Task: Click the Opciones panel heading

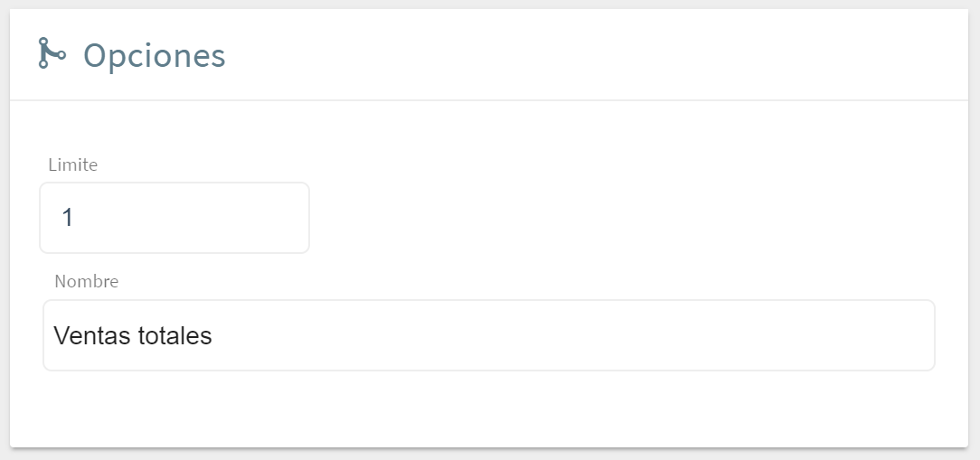Action: (154, 55)
